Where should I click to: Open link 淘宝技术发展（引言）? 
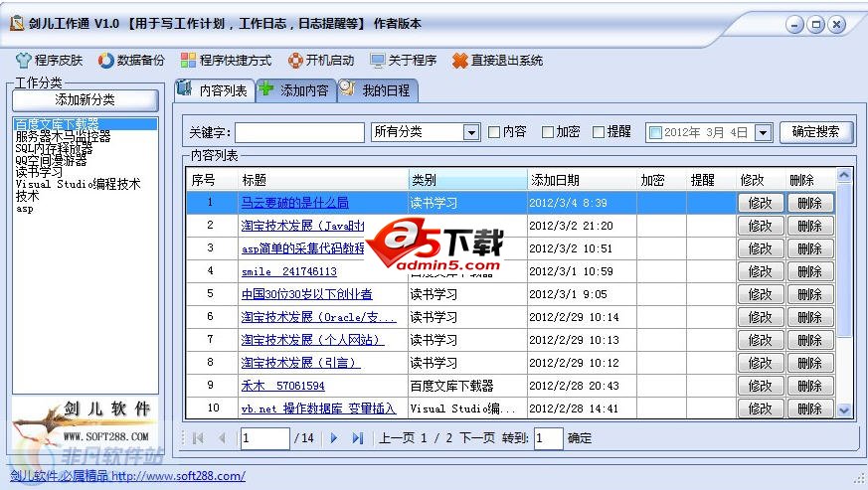tap(301, 363)
